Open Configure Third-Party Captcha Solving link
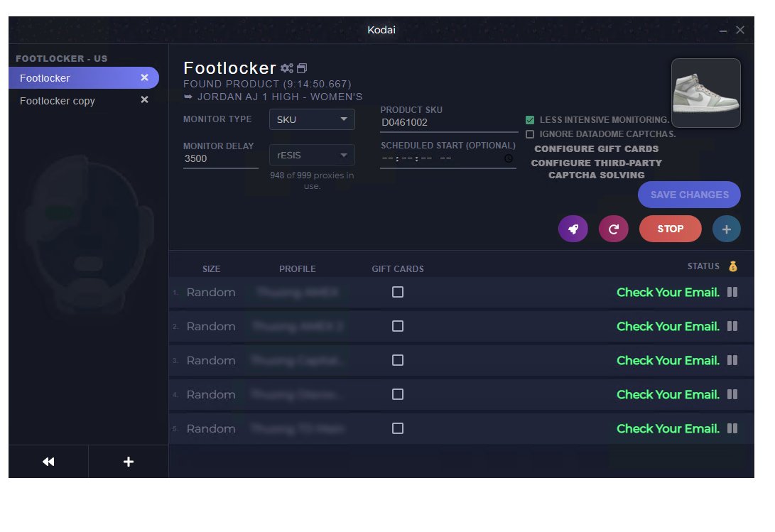775x532 pixels. pyautogui.click(x=597, y=168)
